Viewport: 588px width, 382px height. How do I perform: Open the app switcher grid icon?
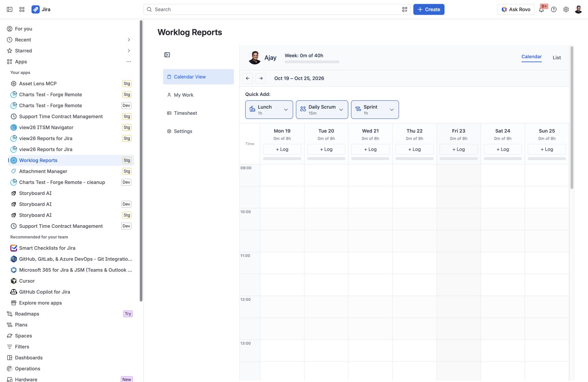(22, 10)
